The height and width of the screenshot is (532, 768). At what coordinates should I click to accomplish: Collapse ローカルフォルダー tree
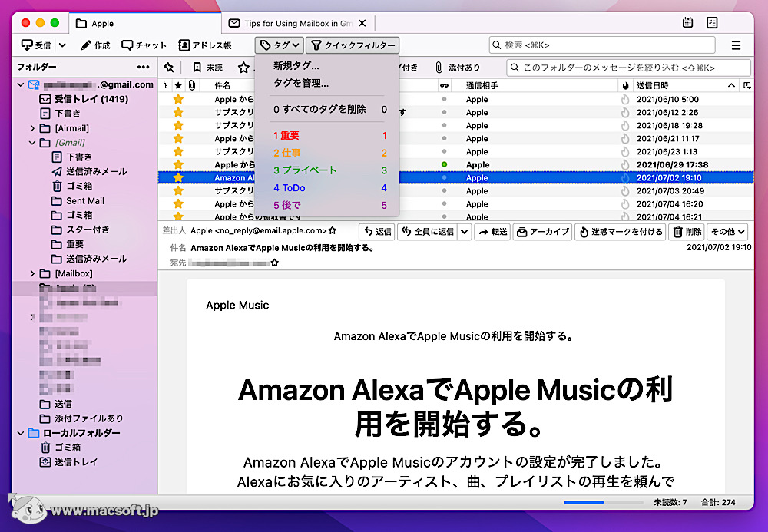[21, 433]
